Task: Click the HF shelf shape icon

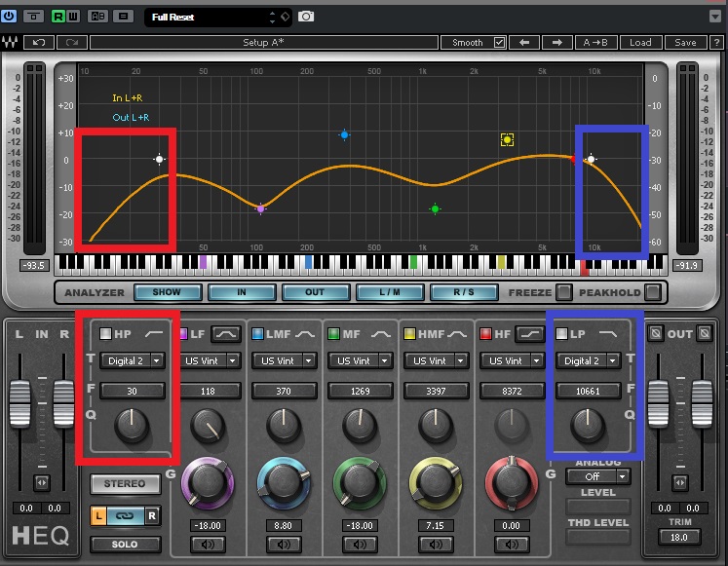Action: tap(530, 334)
